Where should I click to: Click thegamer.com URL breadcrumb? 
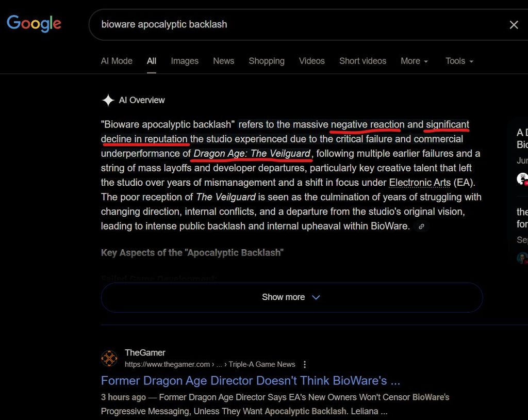[210, 364]
